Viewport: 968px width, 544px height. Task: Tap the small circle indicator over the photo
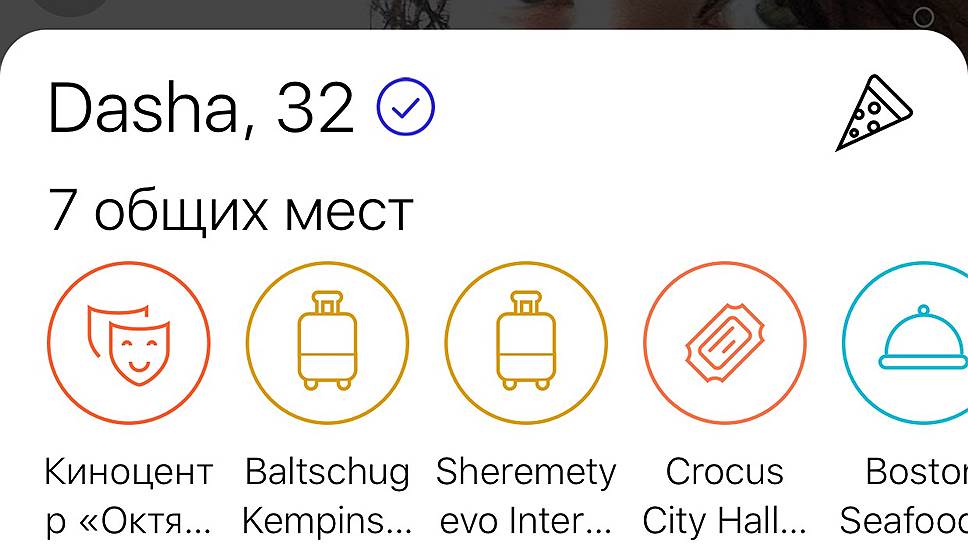pos(924,17)
